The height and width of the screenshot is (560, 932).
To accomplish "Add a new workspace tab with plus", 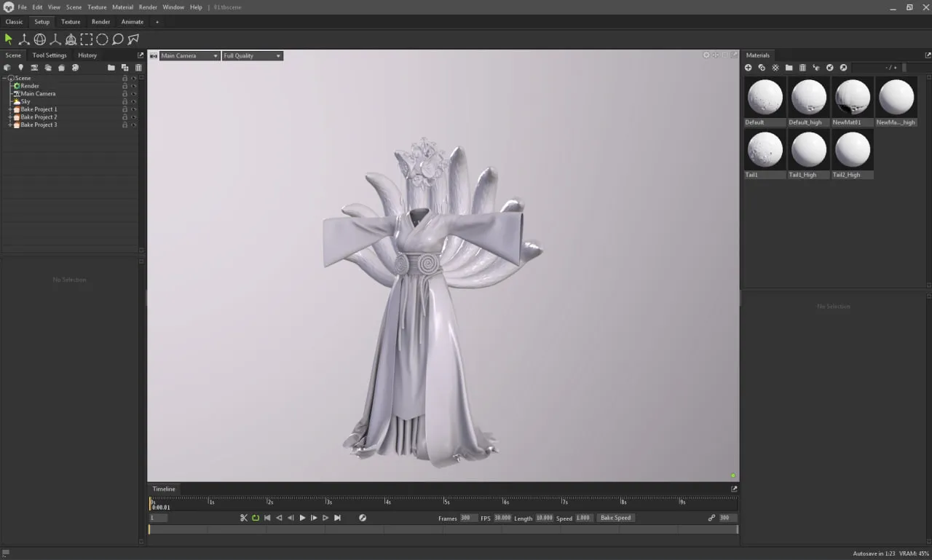I will click(x=157, y=22).
